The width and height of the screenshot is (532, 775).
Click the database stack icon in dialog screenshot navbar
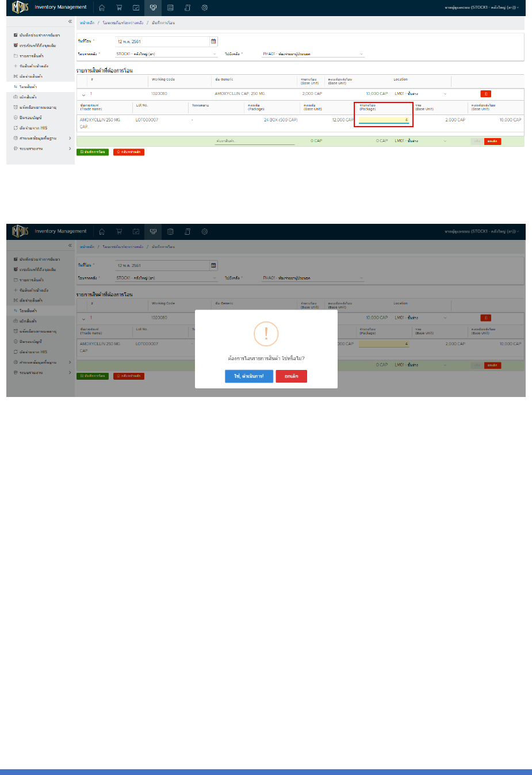pos(170,231)
